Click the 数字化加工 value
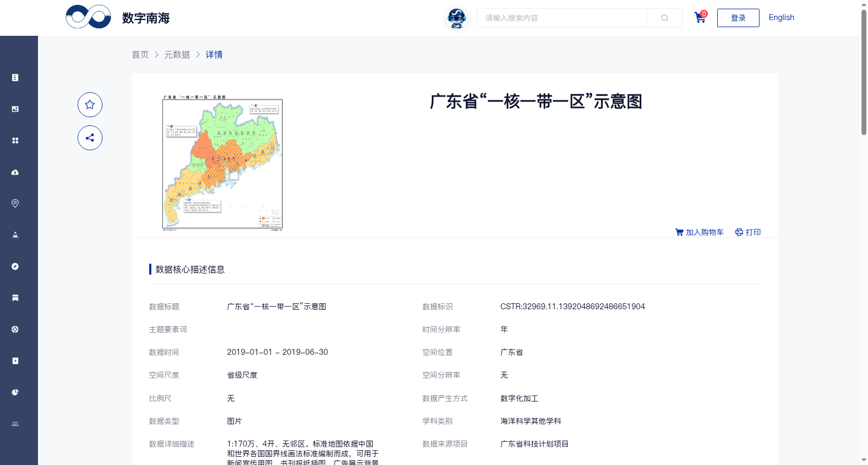868x465 pixels. [519, 398]
